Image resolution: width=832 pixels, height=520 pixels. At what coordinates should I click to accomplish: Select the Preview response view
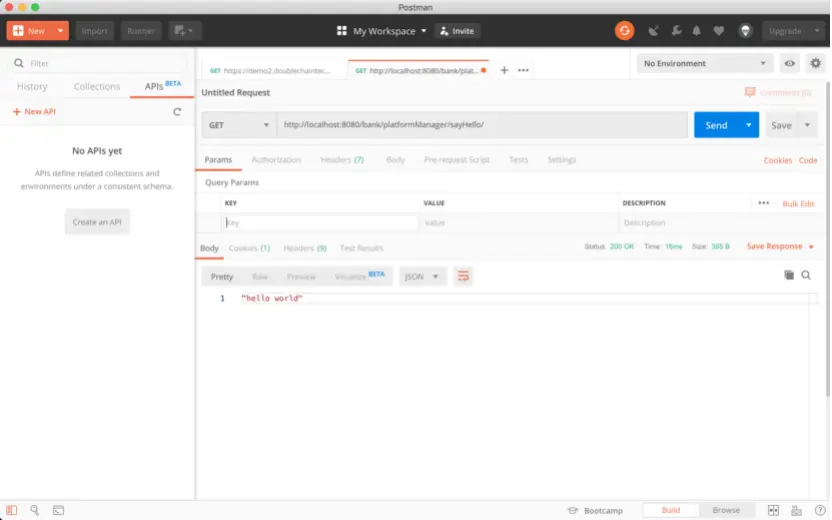click(x=301, y=276)
